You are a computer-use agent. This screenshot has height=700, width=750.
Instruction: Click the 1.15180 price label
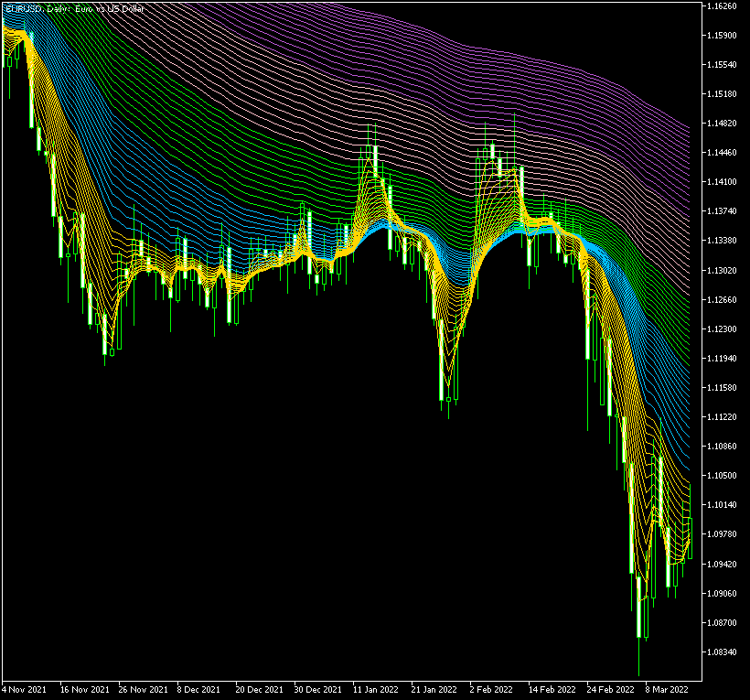click(722, 93)
